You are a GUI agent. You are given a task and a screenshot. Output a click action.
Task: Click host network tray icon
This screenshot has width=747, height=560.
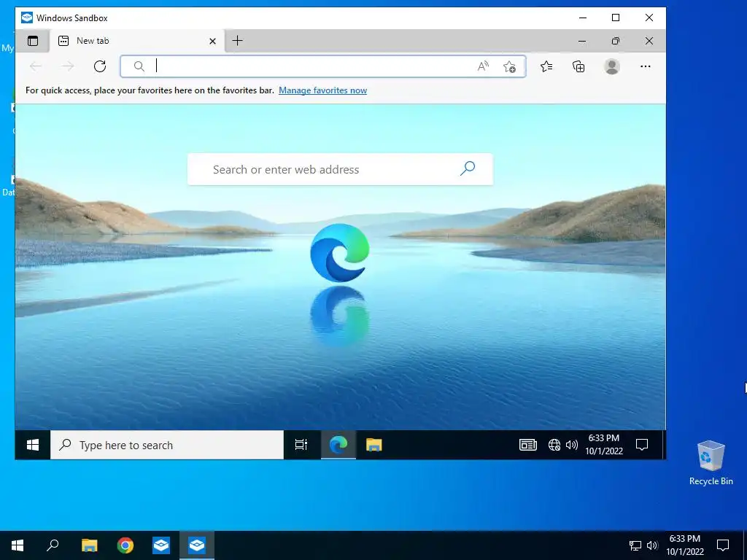pos(635,545)
